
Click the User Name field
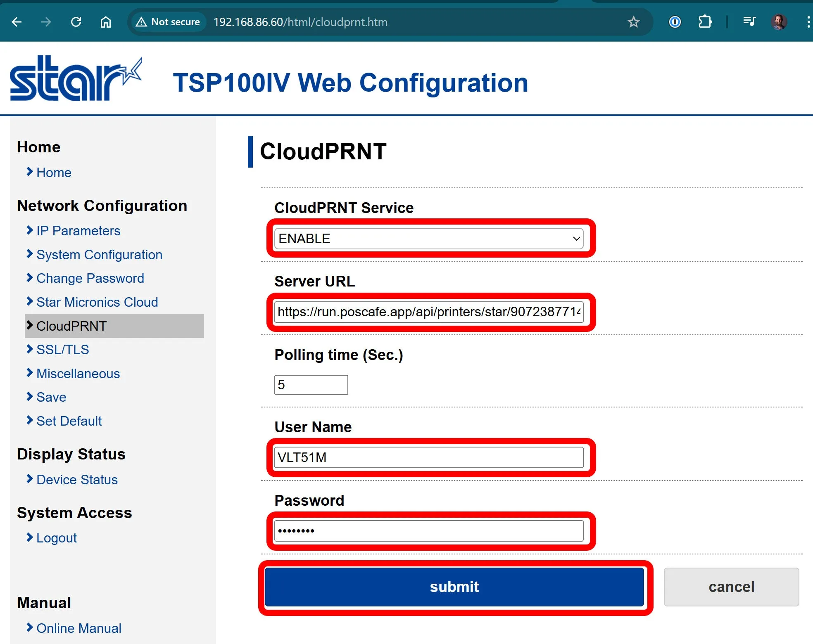429,457
